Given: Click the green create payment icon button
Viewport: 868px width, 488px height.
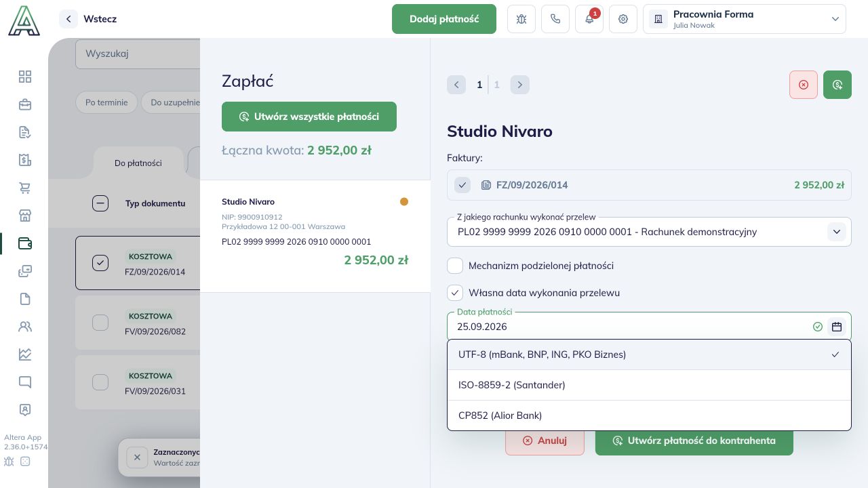Looking at the screenshot, I should tap(837, 85).
